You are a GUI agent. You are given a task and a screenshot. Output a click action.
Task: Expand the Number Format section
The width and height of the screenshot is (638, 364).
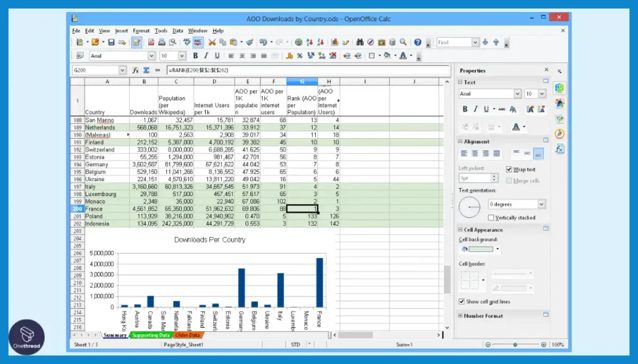(460, 315)
